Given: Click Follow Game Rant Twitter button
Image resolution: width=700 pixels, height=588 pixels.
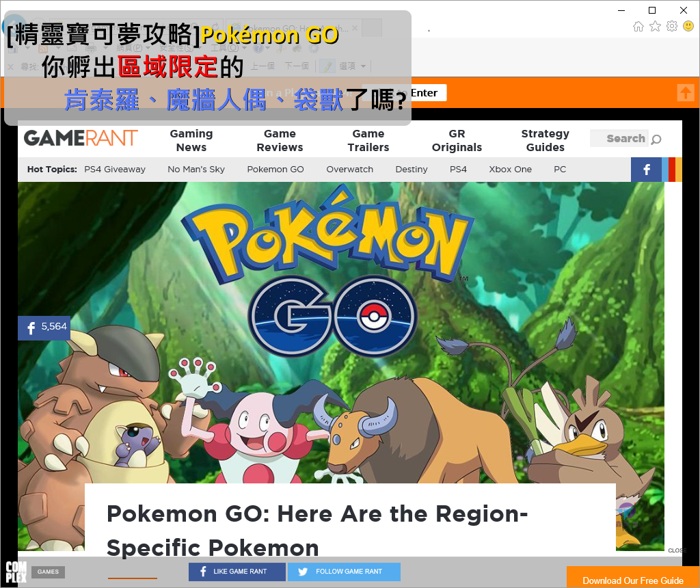Looking at the screenshot, I should pos(345,572).
